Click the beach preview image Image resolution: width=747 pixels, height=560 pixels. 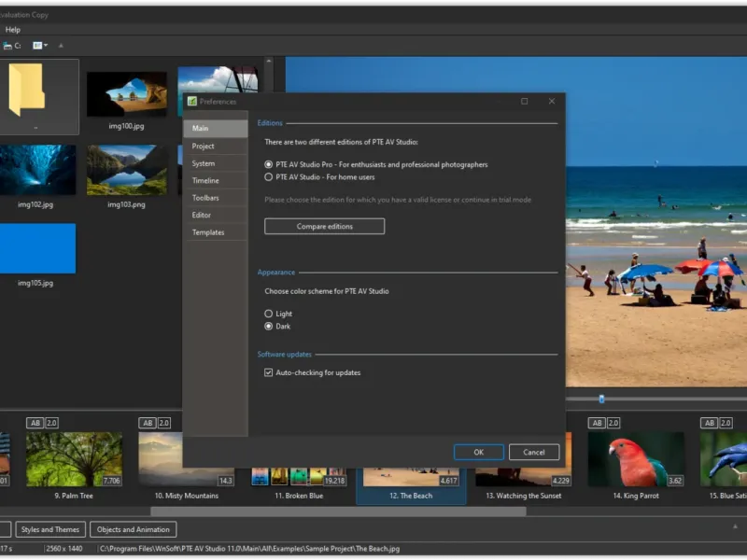pyautogui.click(x=656, y=221)
